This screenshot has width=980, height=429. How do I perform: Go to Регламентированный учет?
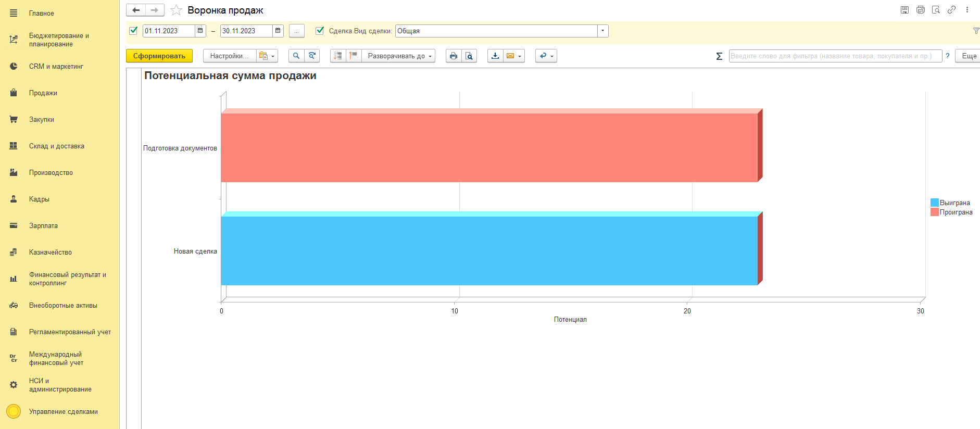[x=70, y=332]
